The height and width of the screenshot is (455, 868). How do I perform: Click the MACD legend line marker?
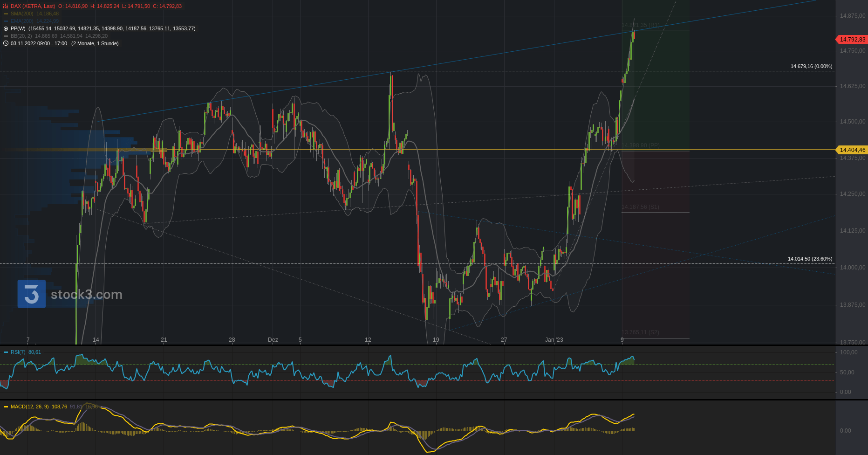(x=6, y=407)
